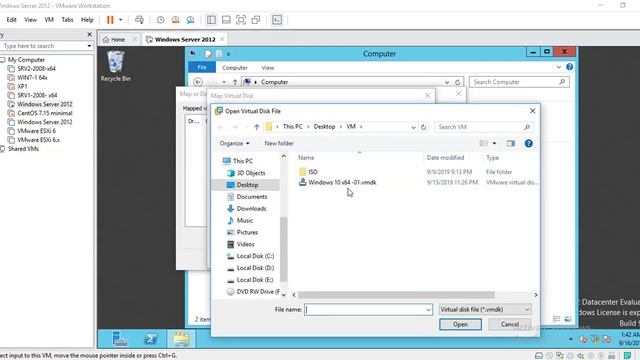Image resolution: width=640 pixels, height=360 pixels.
Task: Open the library search dropdown arrow
Action: (89, 46)
